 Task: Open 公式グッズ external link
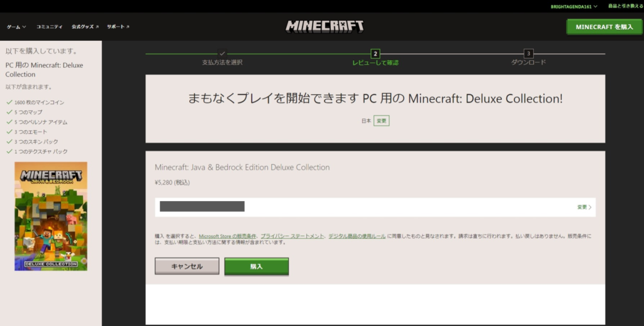click(x=85, y=26)
